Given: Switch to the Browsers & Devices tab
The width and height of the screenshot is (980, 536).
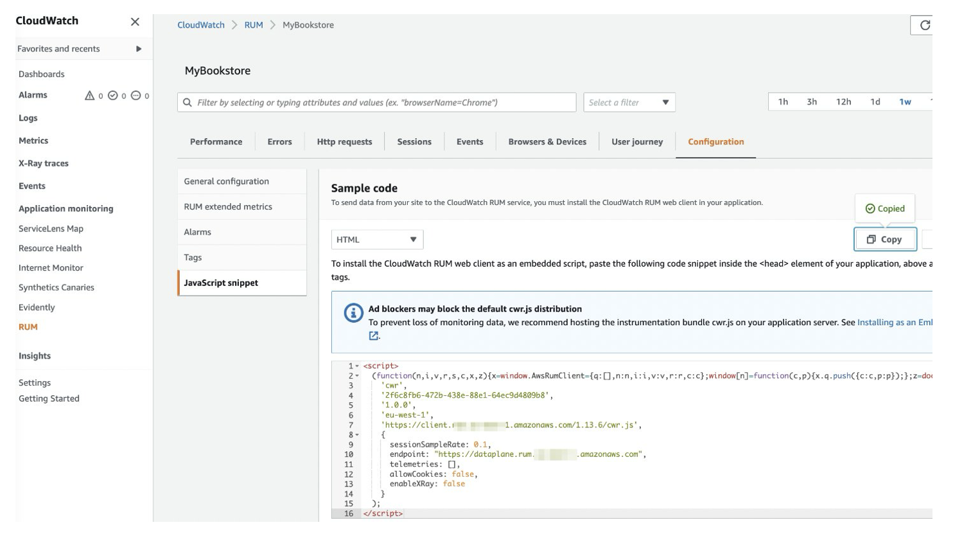Looking at the screenshot, I should [x=547, y=141].
